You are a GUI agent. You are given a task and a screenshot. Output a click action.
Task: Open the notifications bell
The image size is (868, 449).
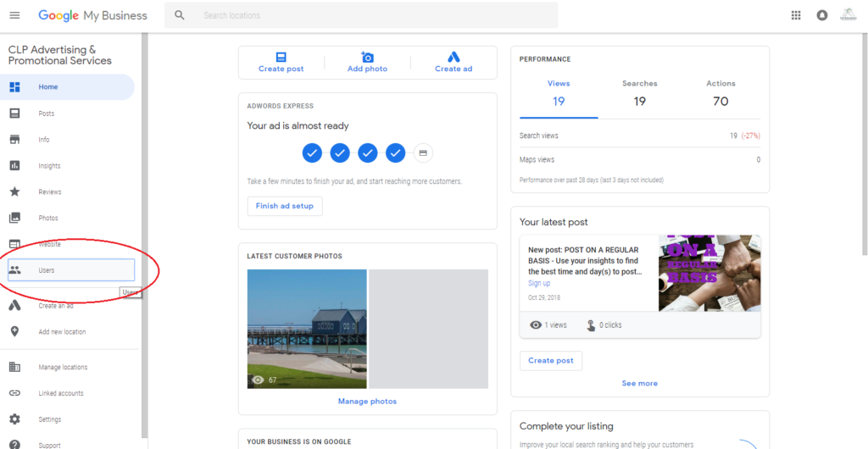coord(822,15)
